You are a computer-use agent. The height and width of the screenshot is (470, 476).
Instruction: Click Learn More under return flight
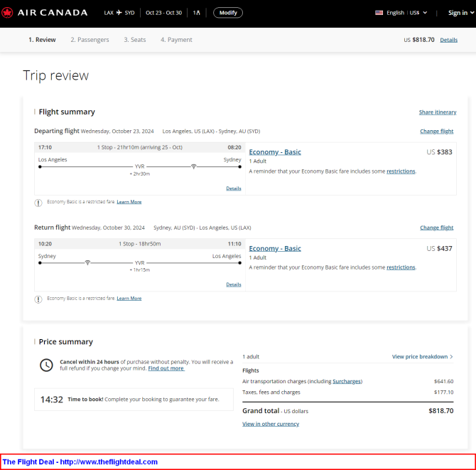129,299
